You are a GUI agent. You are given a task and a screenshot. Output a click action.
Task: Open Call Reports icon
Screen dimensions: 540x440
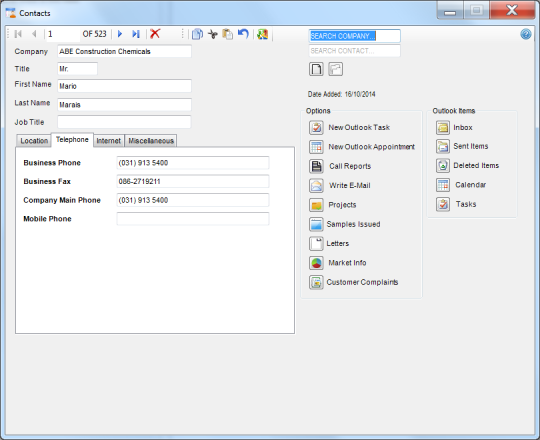[x=316, y=166]
